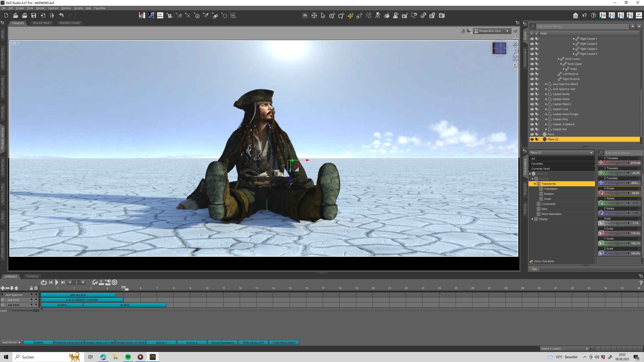
Task: Click the What's This help cursor icon
Action: coord(584,16)
